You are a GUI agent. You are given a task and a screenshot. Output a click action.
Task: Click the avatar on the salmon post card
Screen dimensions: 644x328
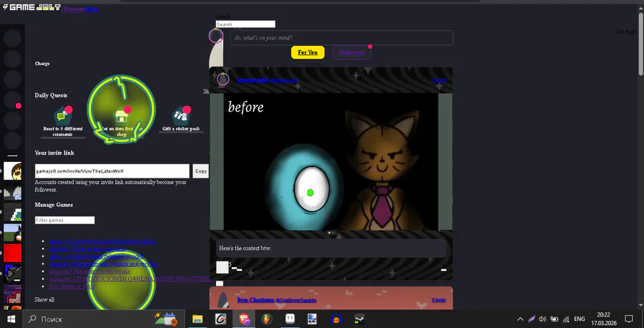[x=223, y=300]
